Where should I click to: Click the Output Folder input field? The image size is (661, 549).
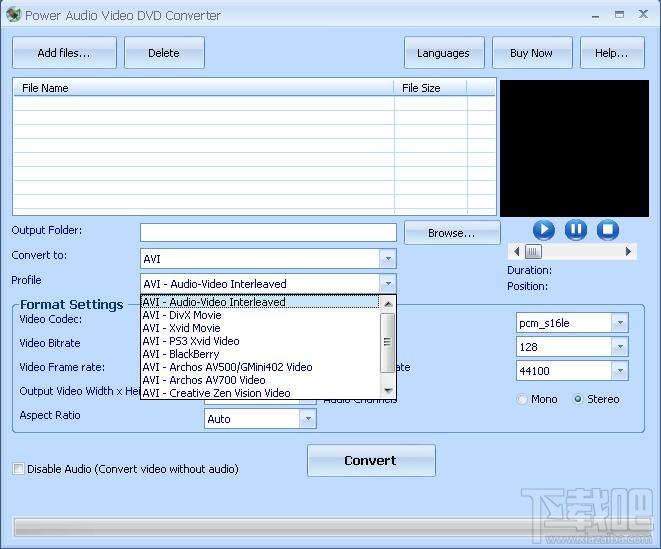tap(268, 233)
